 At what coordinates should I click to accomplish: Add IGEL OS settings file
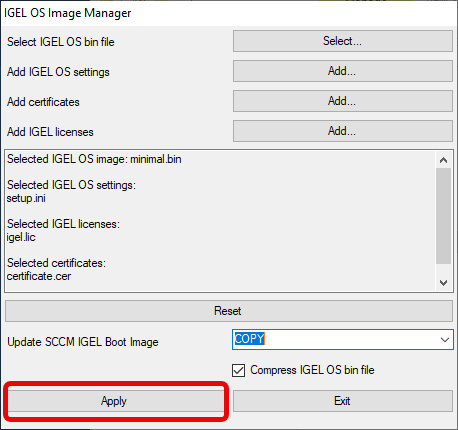point(343,71)
